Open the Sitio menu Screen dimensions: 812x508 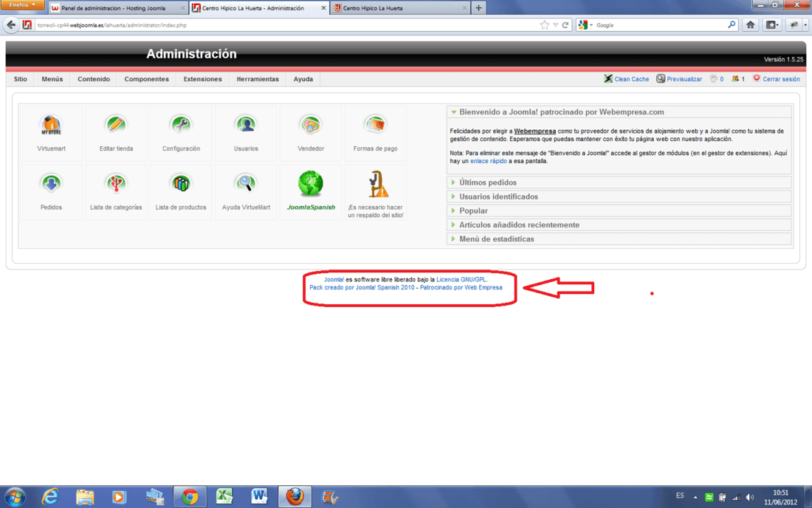click(20, 79)
